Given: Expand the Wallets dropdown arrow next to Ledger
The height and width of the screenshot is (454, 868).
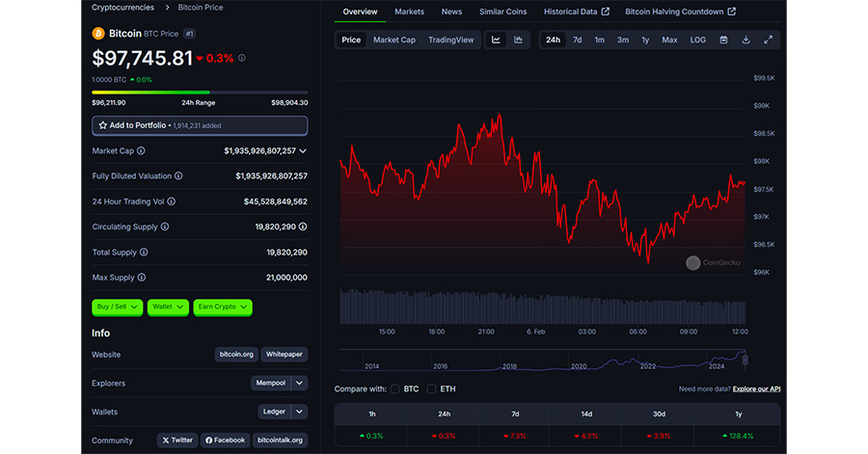Looking at the screenshot, I should pyautogui.click(x=300, y=412).
